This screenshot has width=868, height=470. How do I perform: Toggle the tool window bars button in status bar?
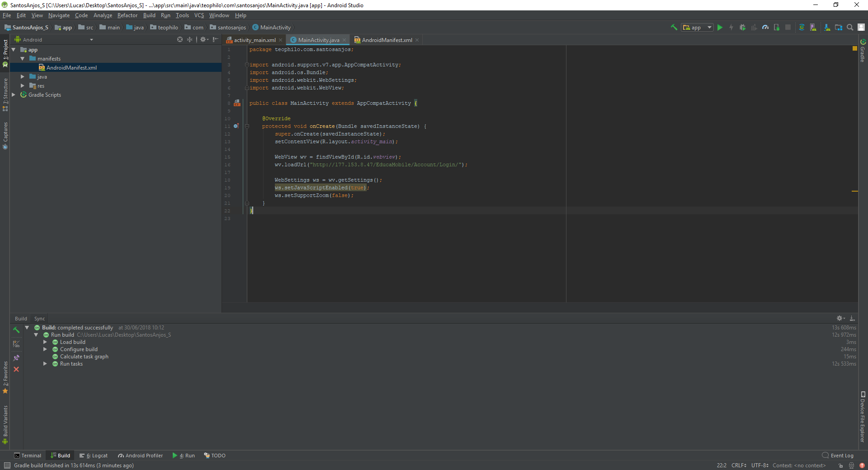[x=7, y=465]
